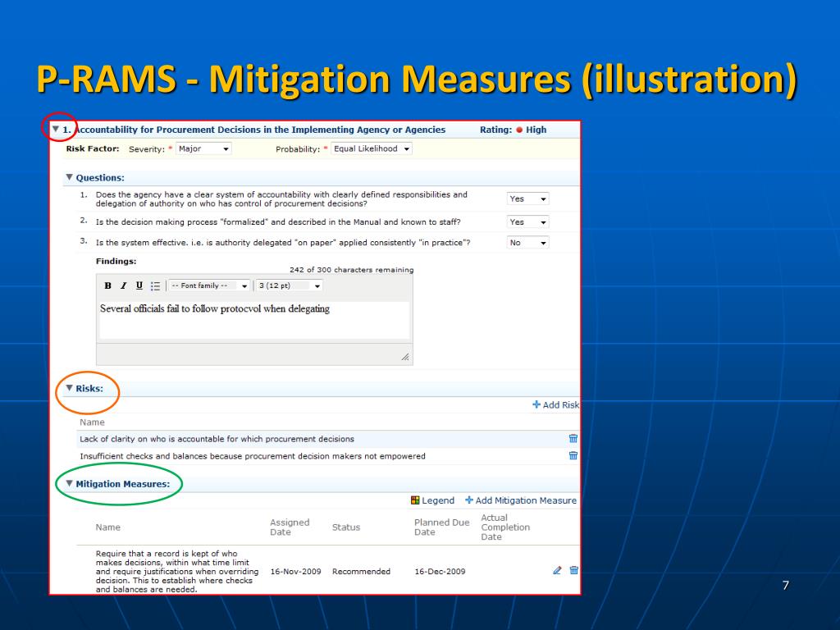Delete the 'Require that a record' mitigation measure

click(573, 570)
